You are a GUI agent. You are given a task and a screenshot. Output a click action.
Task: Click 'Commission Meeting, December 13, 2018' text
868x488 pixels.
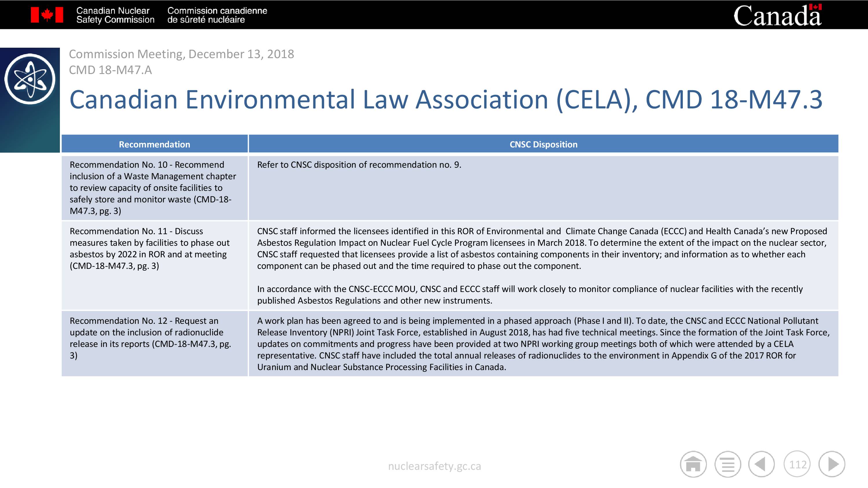coord(181,54)
